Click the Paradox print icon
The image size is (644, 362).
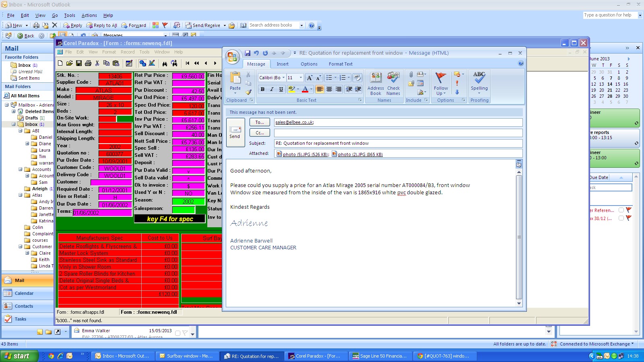tap(88, 63)
